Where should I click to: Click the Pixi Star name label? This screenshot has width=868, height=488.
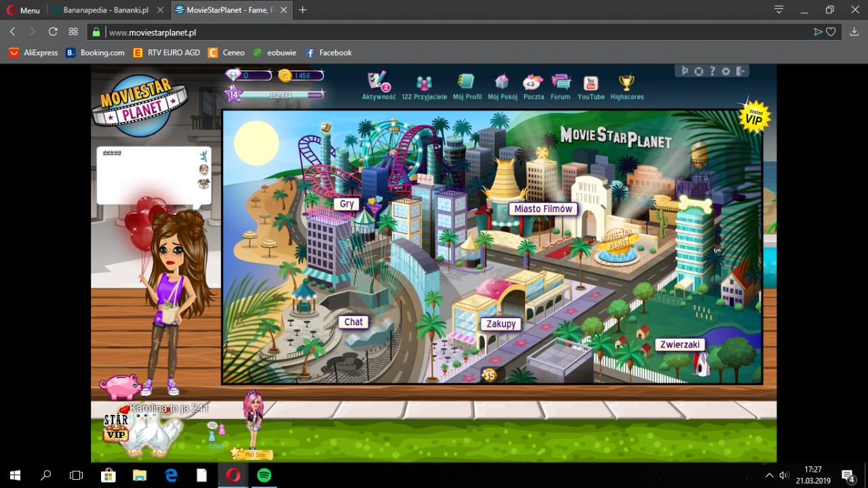click(x=257, y=455)
